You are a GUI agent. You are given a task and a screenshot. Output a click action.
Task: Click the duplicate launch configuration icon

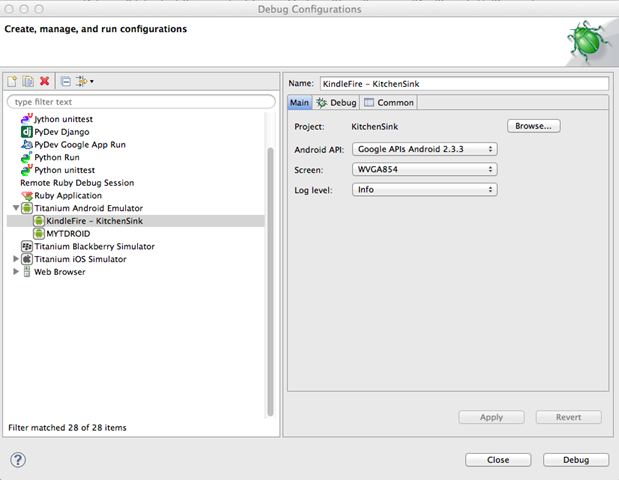pyautogui.click(x=29, y=81)
